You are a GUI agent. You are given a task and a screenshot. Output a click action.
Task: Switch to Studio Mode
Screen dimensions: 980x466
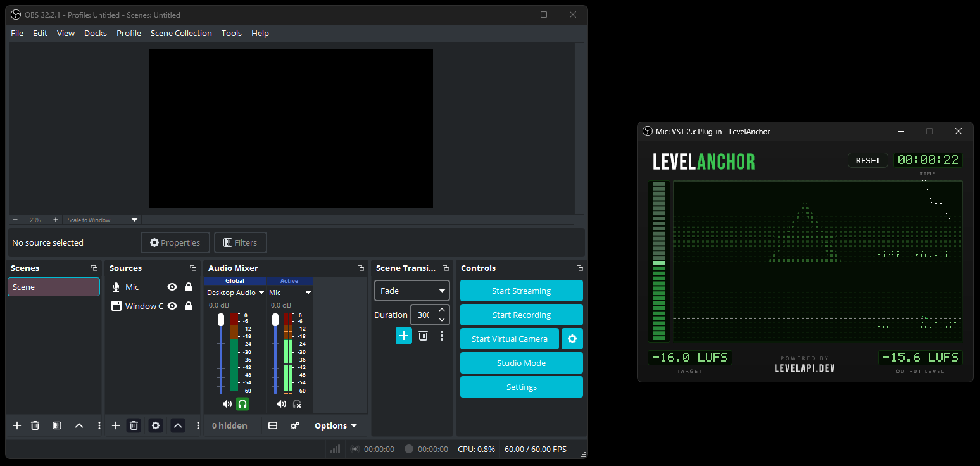pos(522,363)
